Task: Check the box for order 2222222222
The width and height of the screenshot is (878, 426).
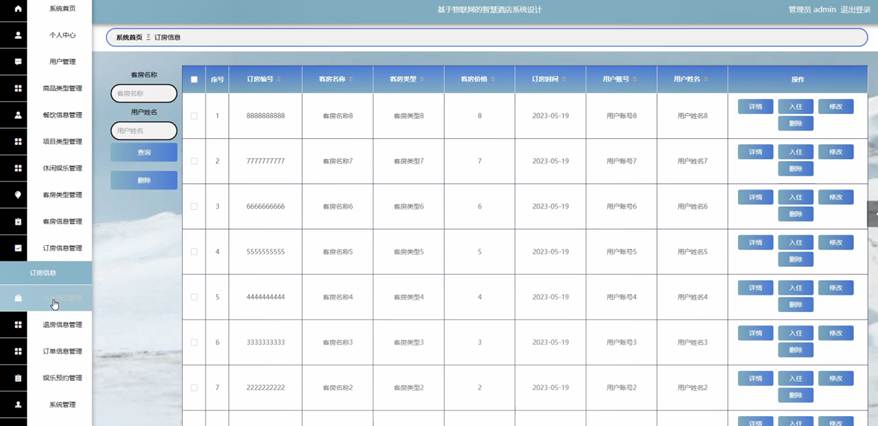Action: pyautogui.click(x=194, y=388)
